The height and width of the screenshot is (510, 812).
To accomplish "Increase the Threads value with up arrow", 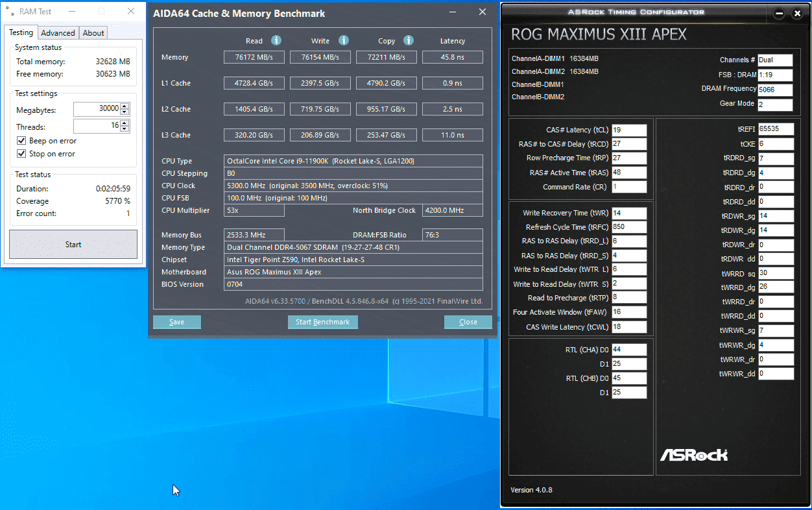I will point(125,123).
